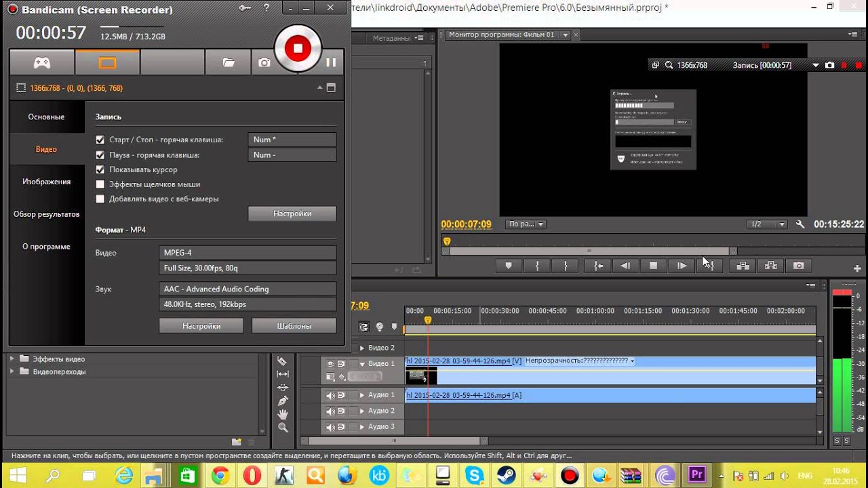Screen dimensions: 868x488
Task: Expand the Эффекты видео folder
Action: [x=12, y=359]
